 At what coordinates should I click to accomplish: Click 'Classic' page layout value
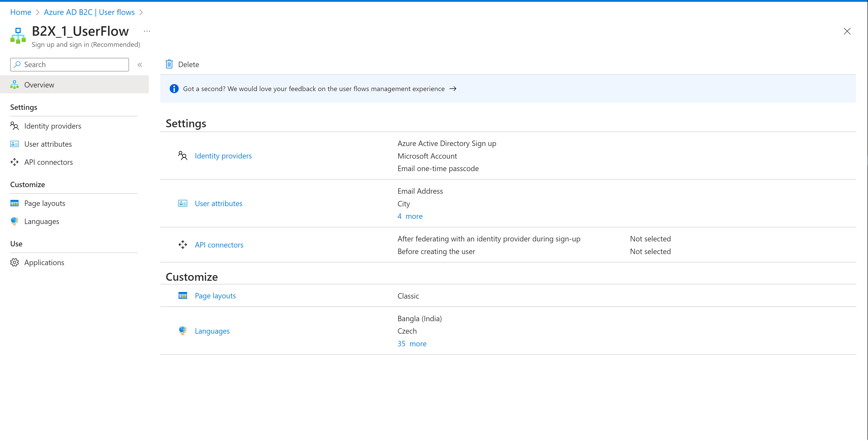tap(408, 296)
